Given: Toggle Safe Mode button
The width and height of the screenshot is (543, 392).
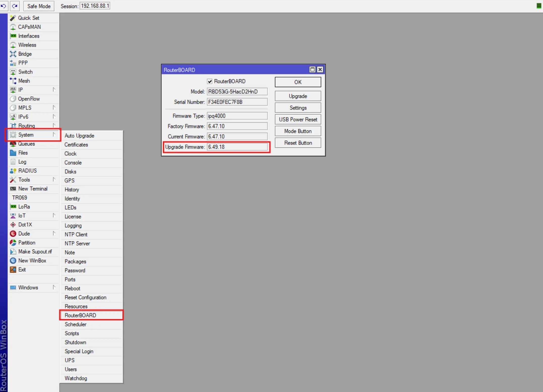Looking at the screenshot, I should pos(39,6).
